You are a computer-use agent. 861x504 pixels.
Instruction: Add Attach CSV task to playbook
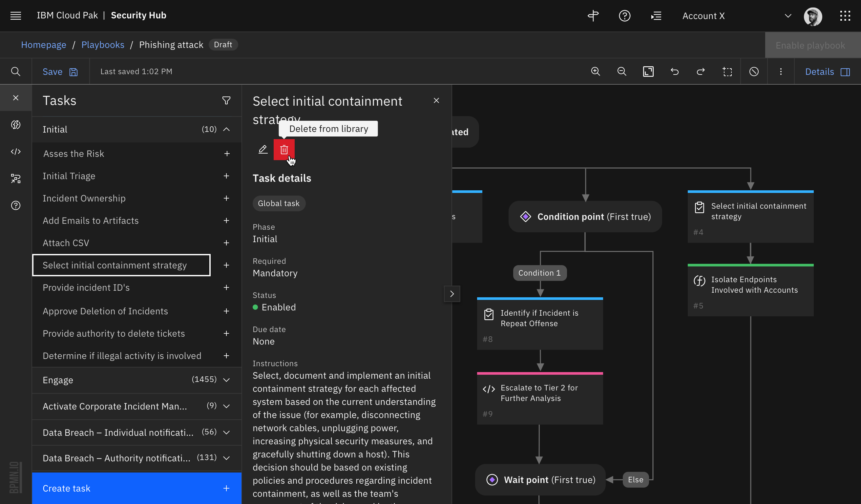[226, 242]
